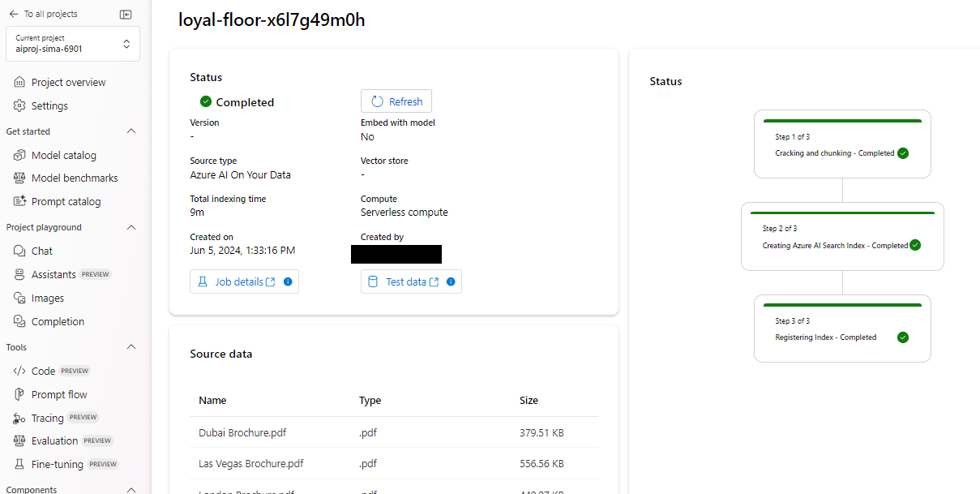The image size is (980, 494).
Task: Click the Serverless compute value
Action: (x=404, y=213)
